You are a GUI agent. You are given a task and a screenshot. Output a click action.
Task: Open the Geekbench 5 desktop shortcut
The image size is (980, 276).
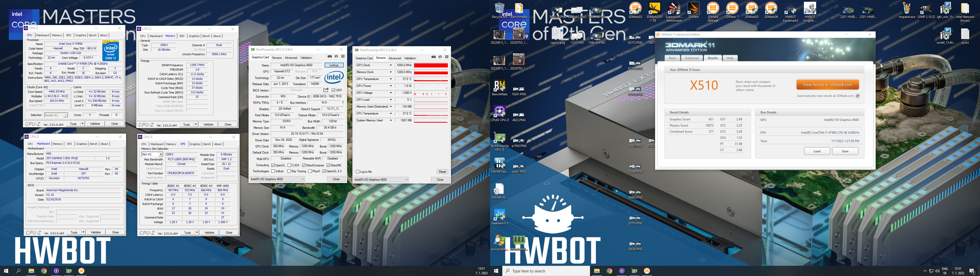coord(499,217)
